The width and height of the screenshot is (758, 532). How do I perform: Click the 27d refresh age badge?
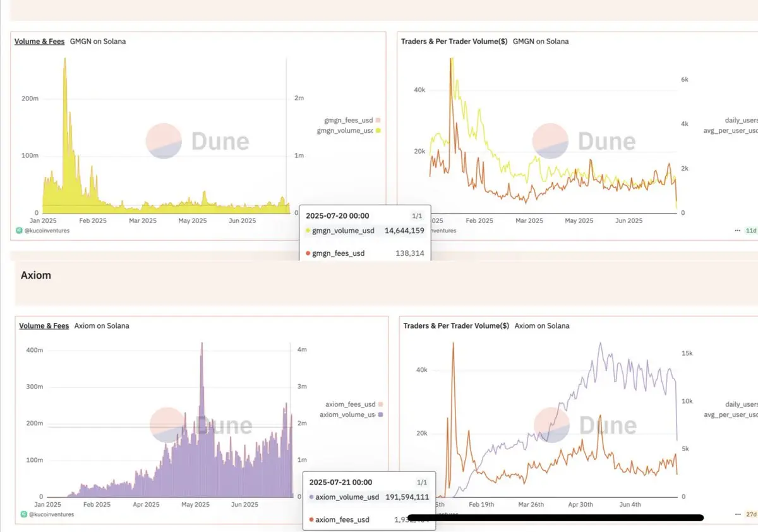[751, 514]
